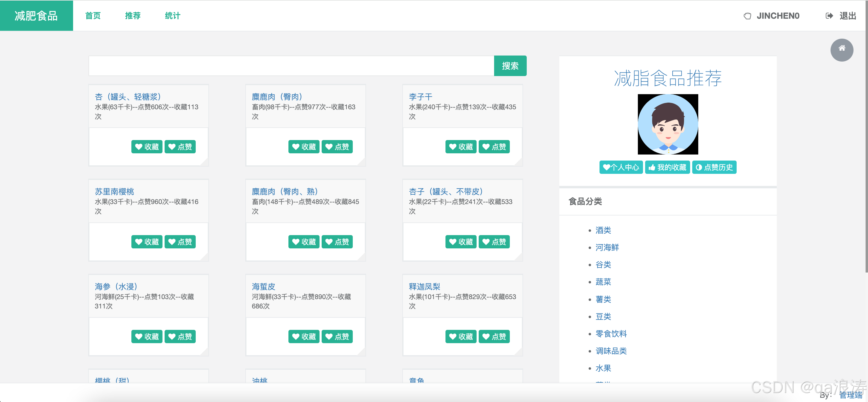
Task: Favorite 海参（水浸）with 收藏 button
Action: tap(146, 336)
